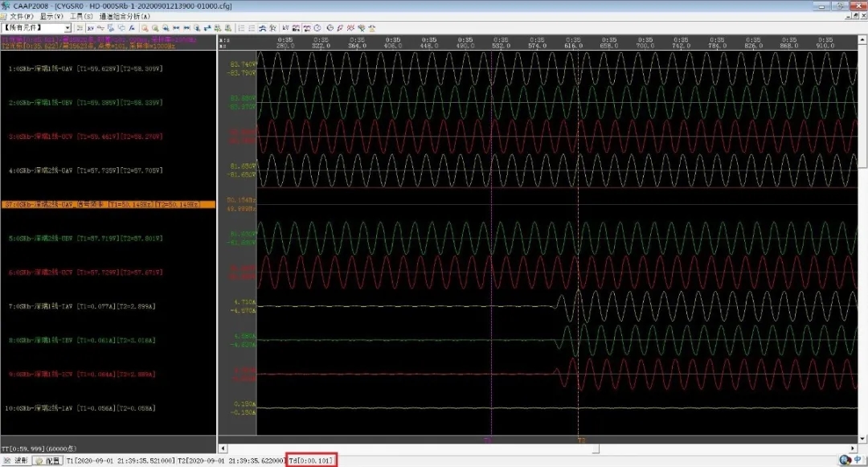Open the 【所有元件】 component dropdown
The image size is (868, 467).
(x=68, y=27)
